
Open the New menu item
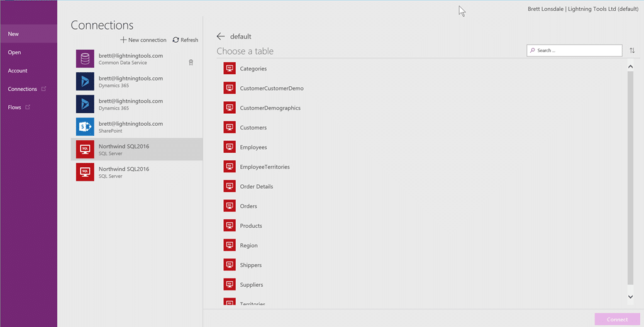(29, 34)
